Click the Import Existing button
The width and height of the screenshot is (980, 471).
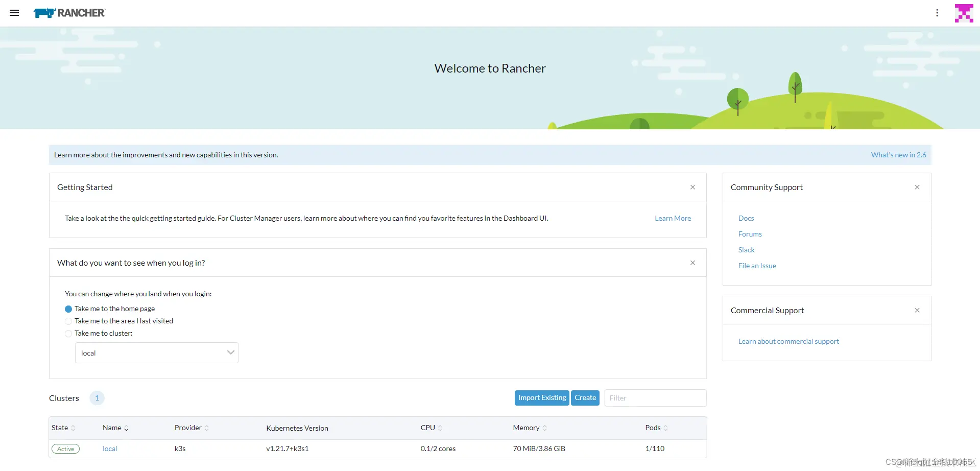coord(542,398)
